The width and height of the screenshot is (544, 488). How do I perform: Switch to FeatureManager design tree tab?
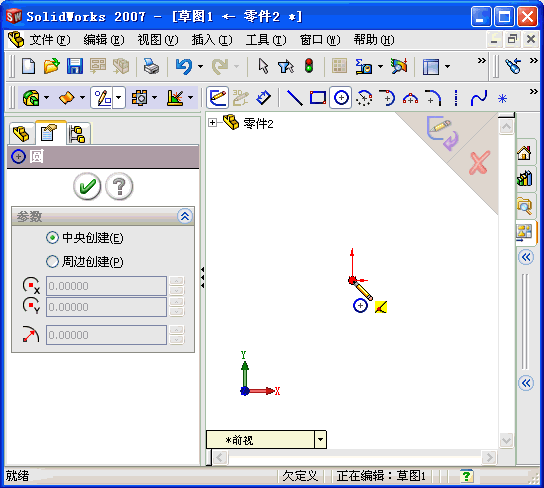pyautogui.click(x=21, y=134)
